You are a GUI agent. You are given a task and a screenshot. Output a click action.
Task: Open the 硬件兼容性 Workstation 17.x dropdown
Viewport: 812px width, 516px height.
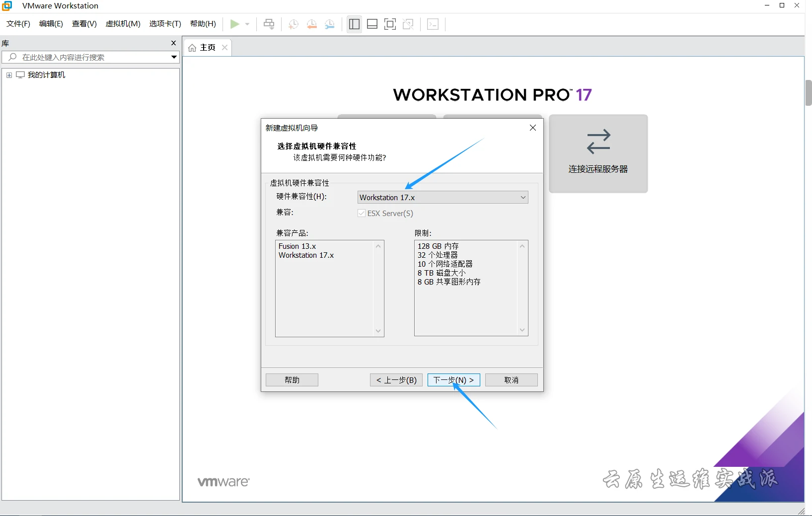[x=443, y=198]
